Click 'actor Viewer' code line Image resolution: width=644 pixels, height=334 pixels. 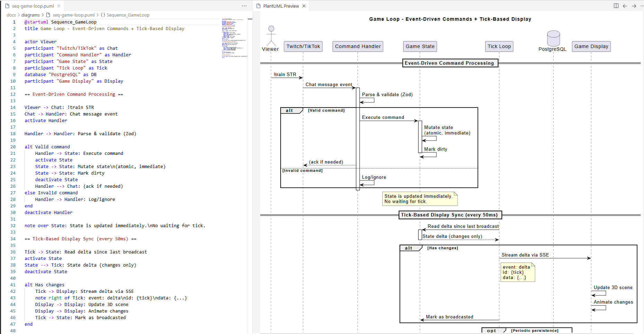click(40, 41)
